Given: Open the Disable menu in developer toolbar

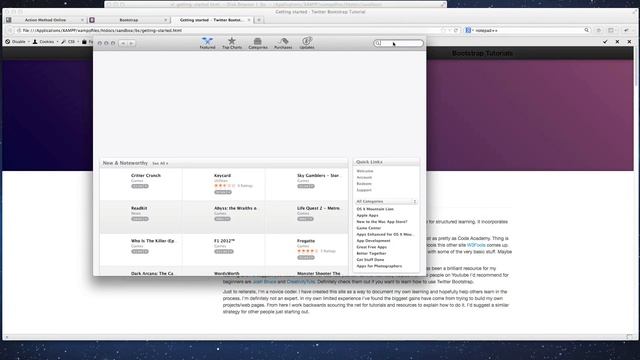Looking at the screenshot, I should pyautogui.click(x=18, y=42).
